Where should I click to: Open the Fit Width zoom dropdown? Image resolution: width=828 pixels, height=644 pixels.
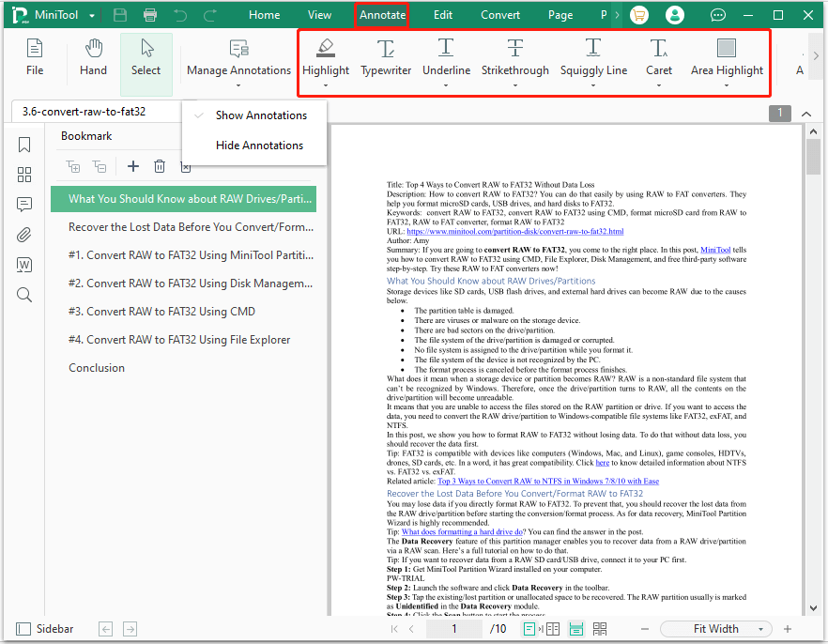[715, 628]
